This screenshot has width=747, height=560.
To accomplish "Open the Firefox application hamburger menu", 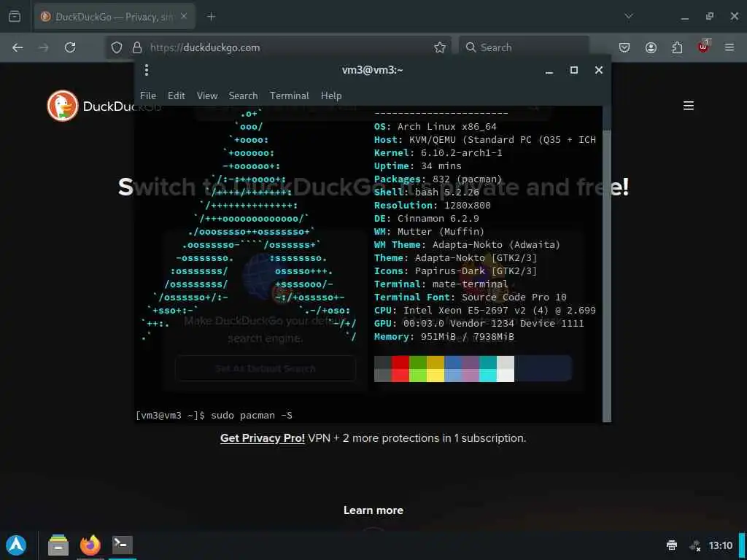I will click(729, 47).
